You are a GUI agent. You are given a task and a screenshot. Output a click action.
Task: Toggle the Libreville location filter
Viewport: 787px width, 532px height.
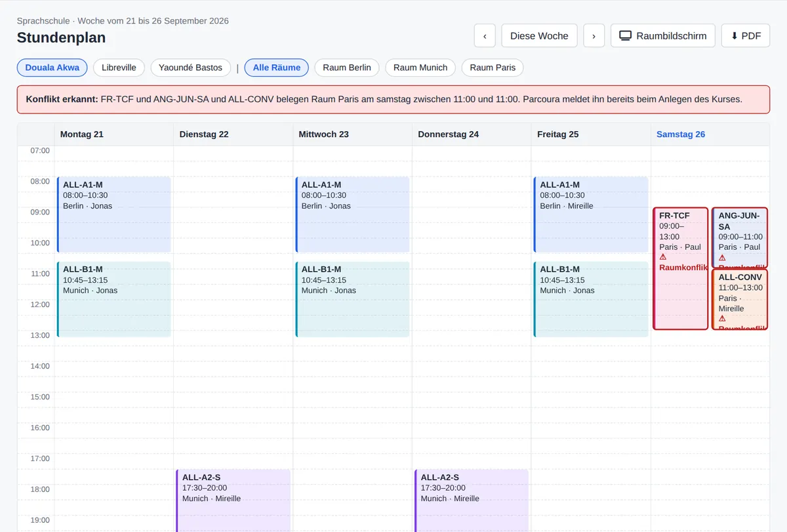[119, 68]
